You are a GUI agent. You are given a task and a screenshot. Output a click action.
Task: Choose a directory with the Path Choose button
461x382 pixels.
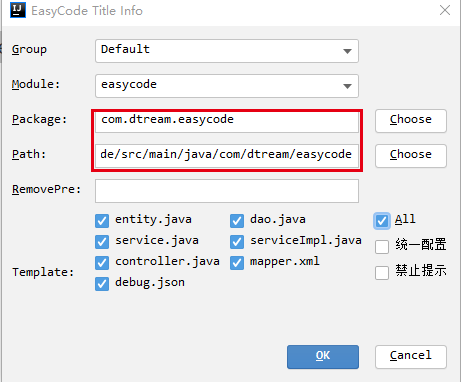[x=411, y=156]
